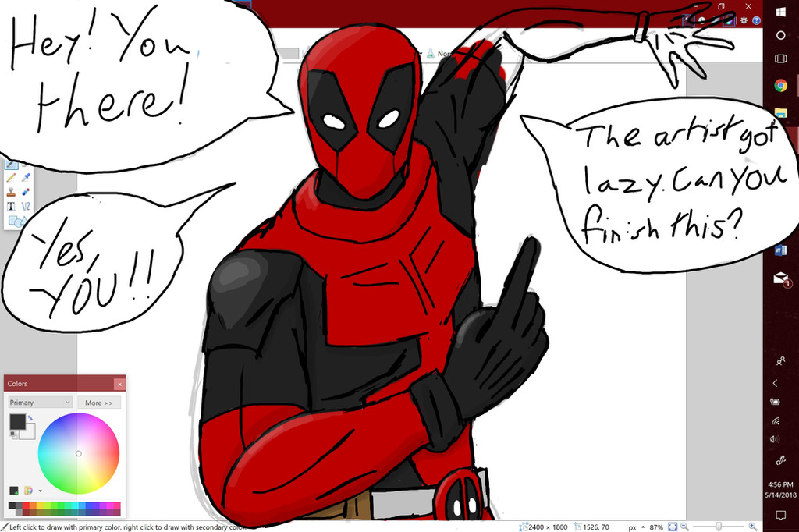Click the 87% zoom value
Viewport: 799px width, 532px height.
[656, 527]
